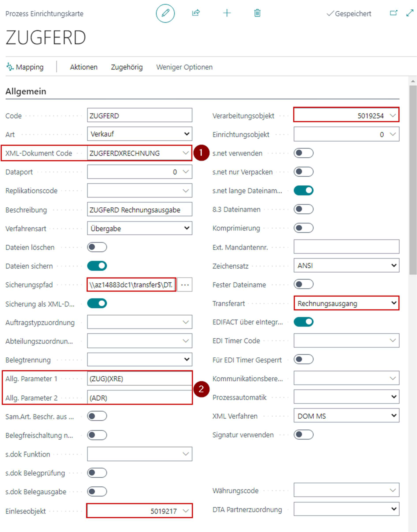
Task: Turn off the Dateien sichern switch
Action: coord(97,266)
